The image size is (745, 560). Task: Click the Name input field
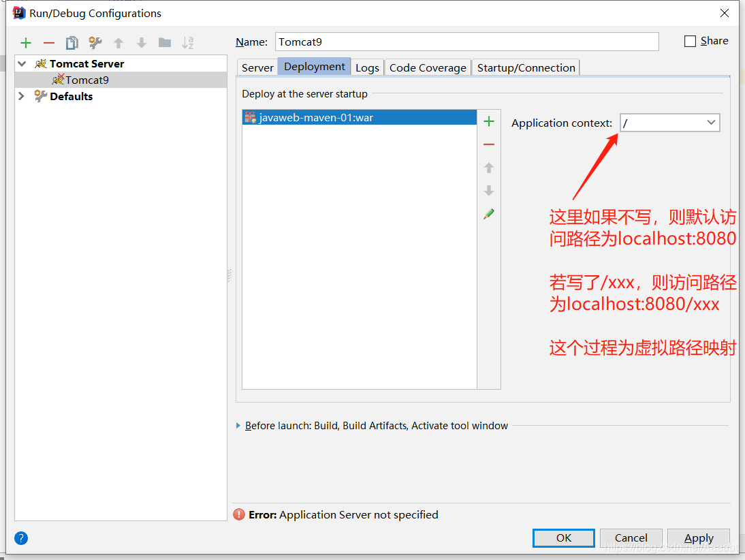[x=466, y=42]
